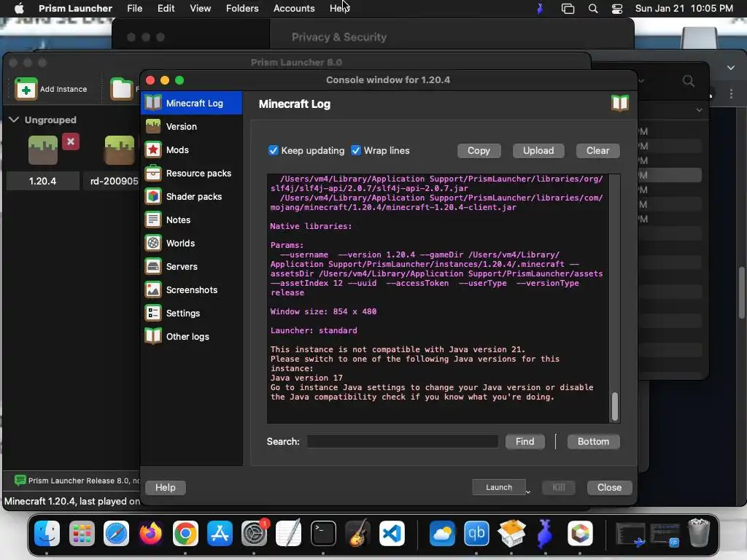Close the console window via Close button
Image resolution: width=747 pixels, height=560 pixels.
click(x=609, y=487)
